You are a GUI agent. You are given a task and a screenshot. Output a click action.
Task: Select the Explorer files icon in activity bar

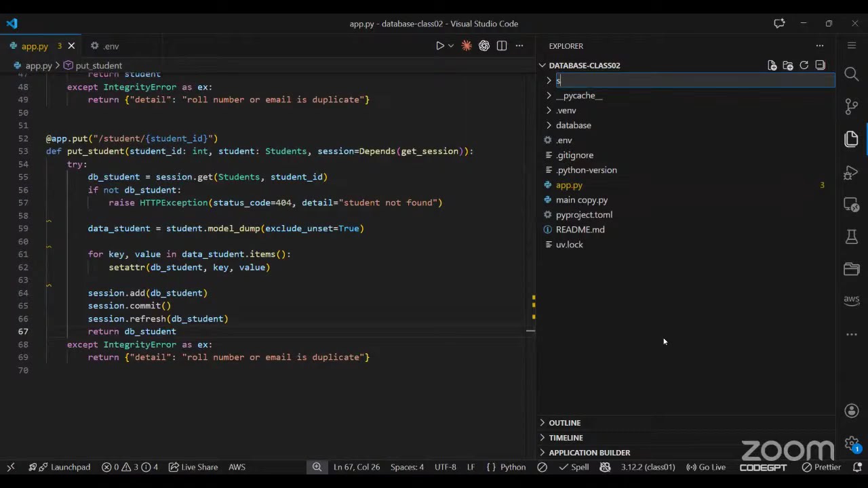852,139
